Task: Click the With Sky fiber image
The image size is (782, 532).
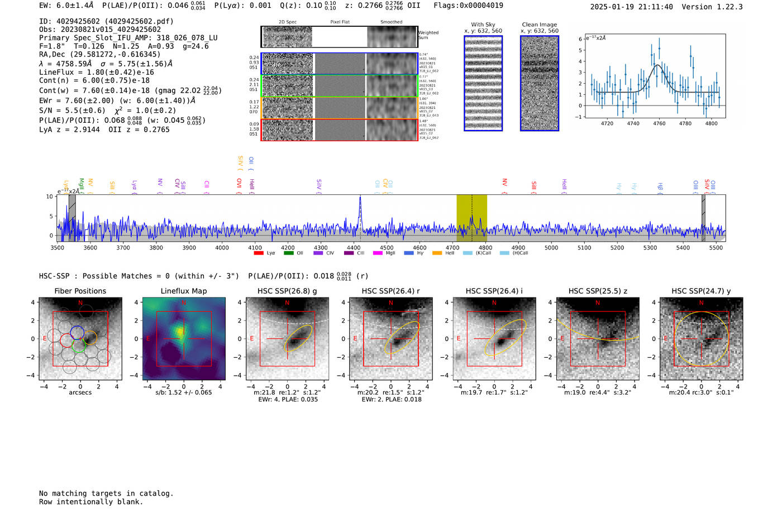Action: click(483, 83)
